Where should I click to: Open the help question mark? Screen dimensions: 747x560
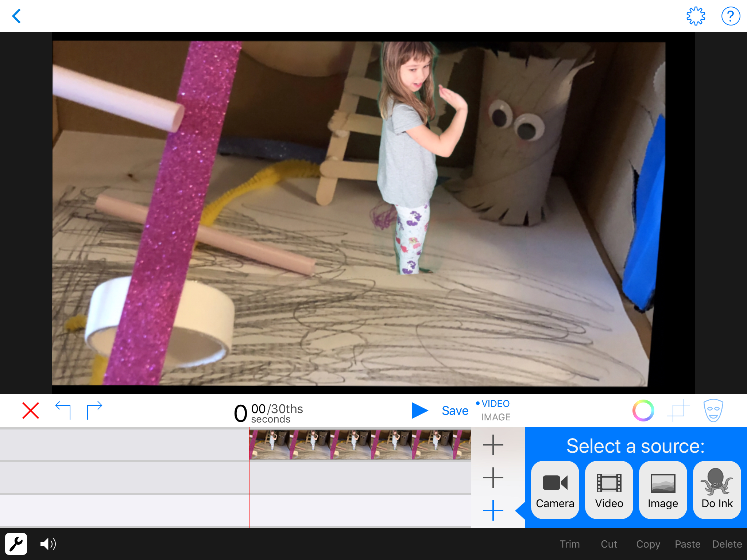pos(731,16)
